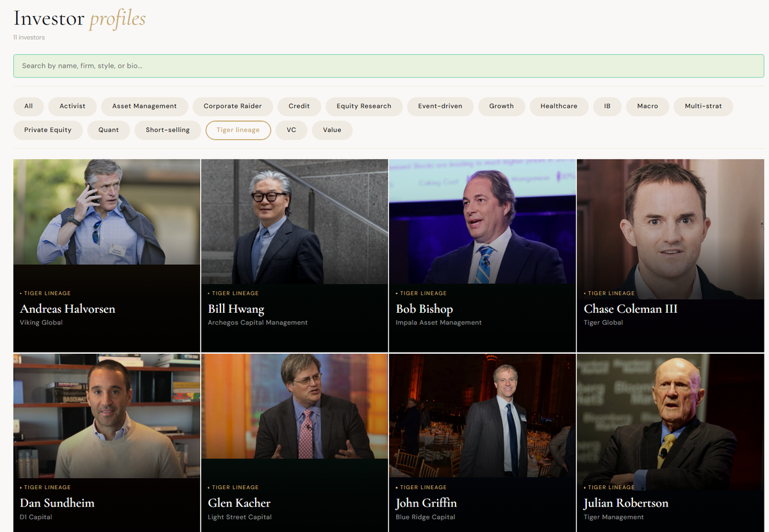Filter investors by Credit
769x532 pixels.
(x=299, y=106)
